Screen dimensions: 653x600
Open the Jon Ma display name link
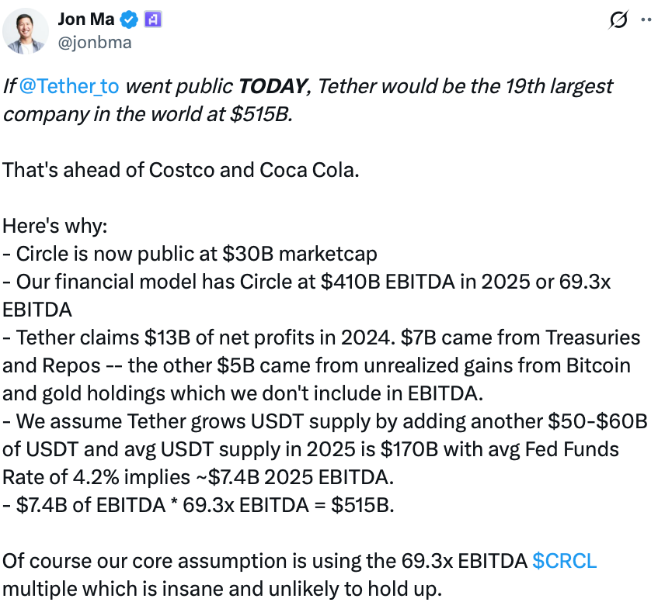[86, 19]
